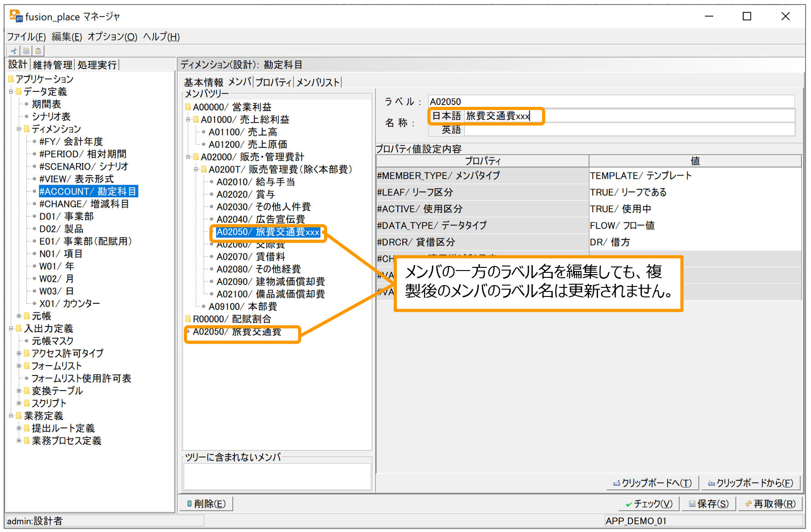Screen dimensions: 811x532
Task: Click the 英語 name field
Action: tap(629, 130)
